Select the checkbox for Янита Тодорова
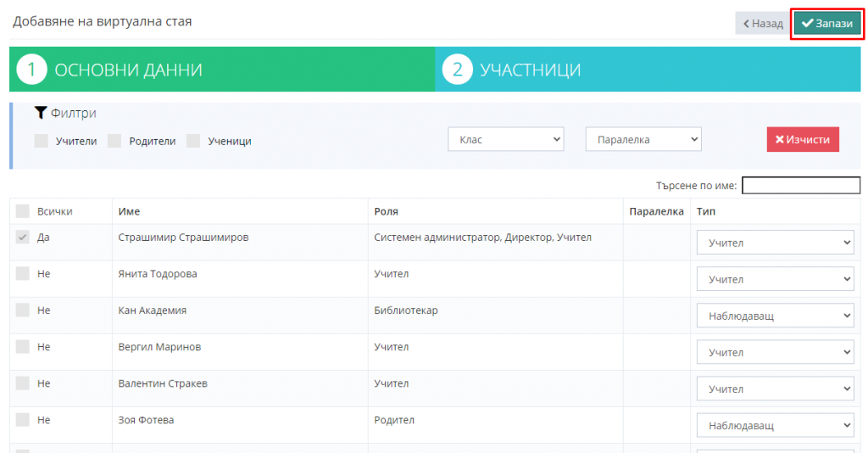868x453 pixels. coord(23,274)
